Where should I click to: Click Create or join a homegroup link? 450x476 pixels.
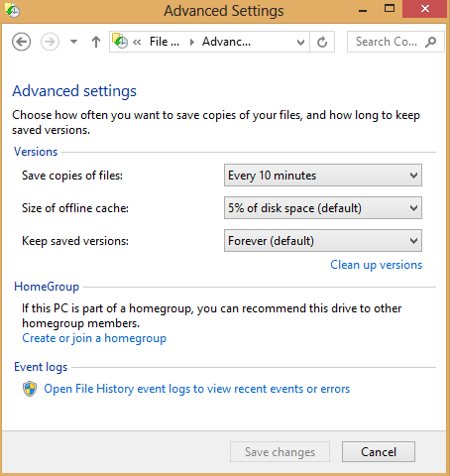[x=94, y=338]
